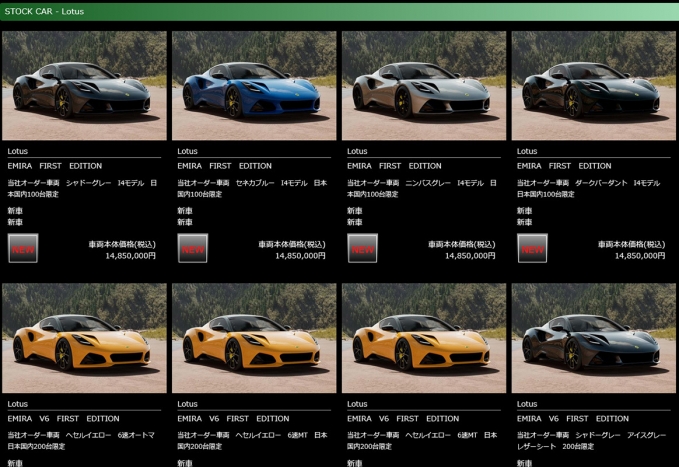Select EMIRA FIRST EDITION title on ダークバーダント card
Viewport: 679px width, 467px height.
(564, 166)
